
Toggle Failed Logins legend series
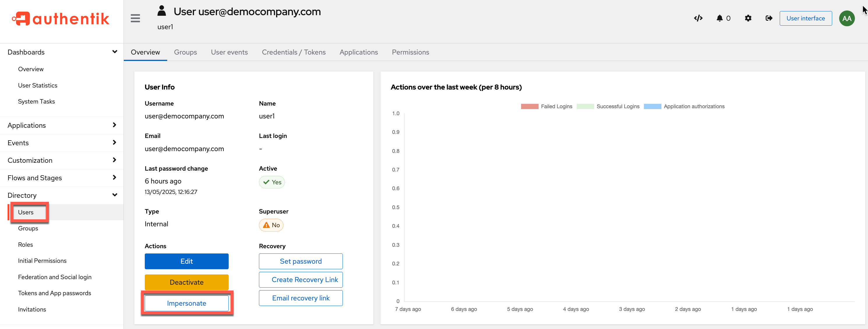[x=546, y=106]
